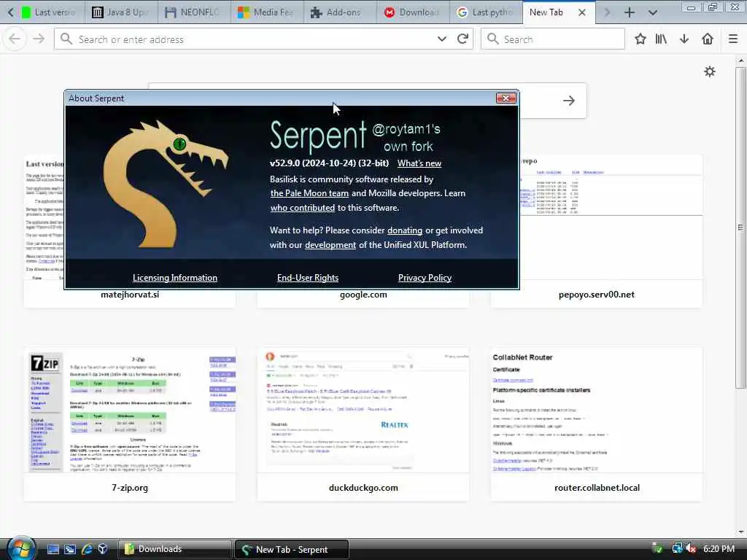Click Show Desktop quick launch icon
This screenshot has width=747, height=560.
pyautogui.click(x=53, y=549)
